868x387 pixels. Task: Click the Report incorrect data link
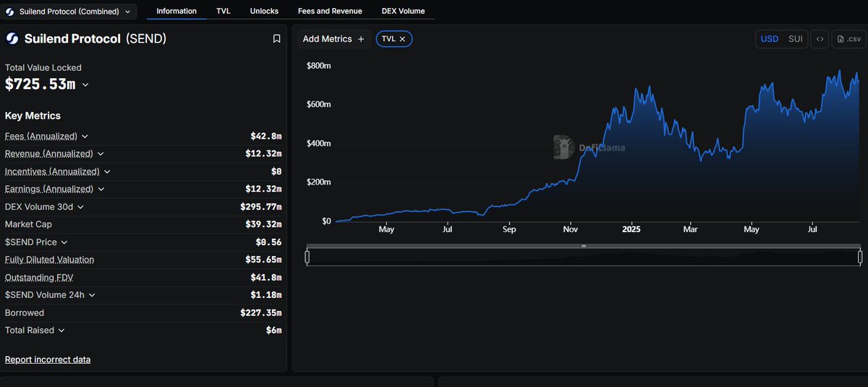click(x=48, y=360)
